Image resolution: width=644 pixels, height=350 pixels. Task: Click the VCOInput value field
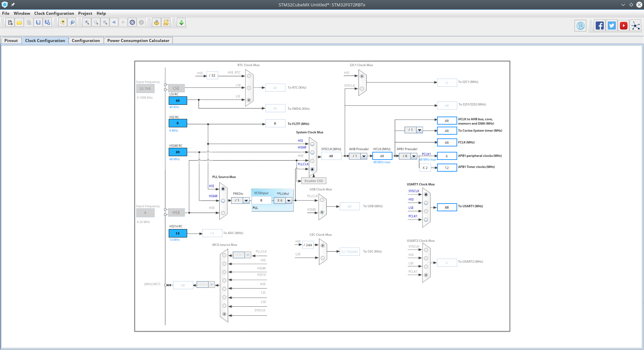click(261, 201)
